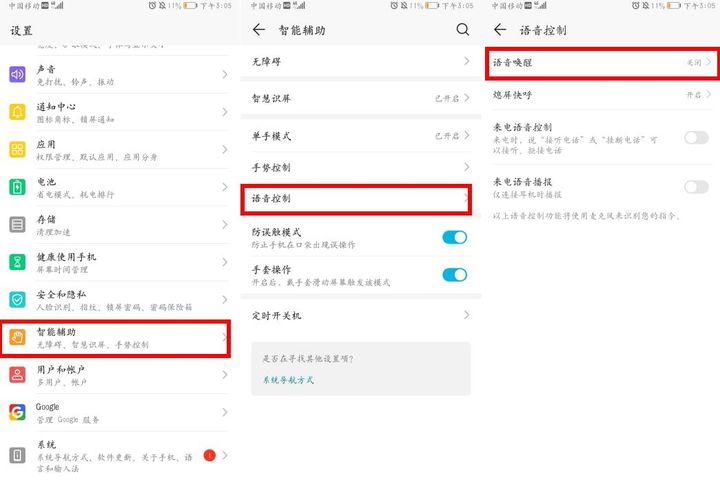Enable 来电语音控制 switch

(696, 137)
